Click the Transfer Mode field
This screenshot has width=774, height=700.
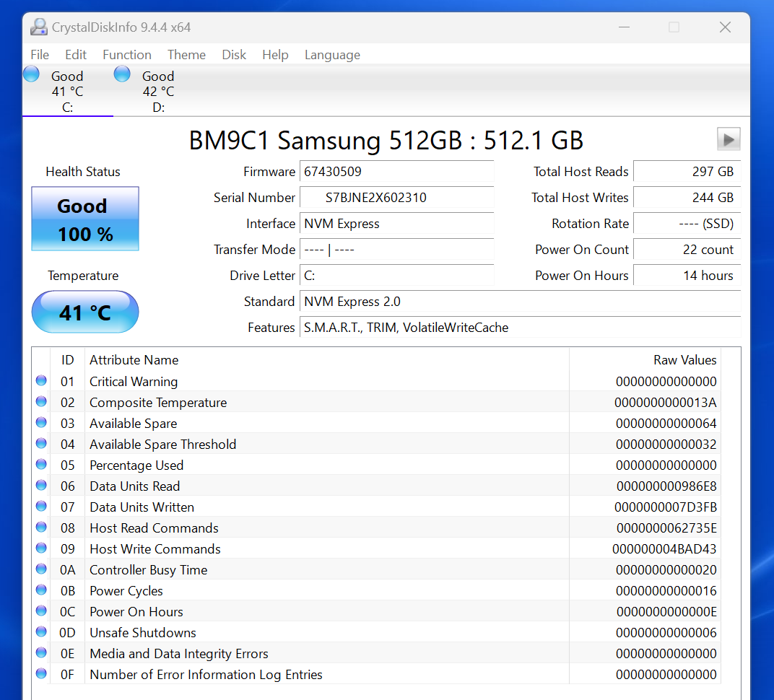coord(396,250)
